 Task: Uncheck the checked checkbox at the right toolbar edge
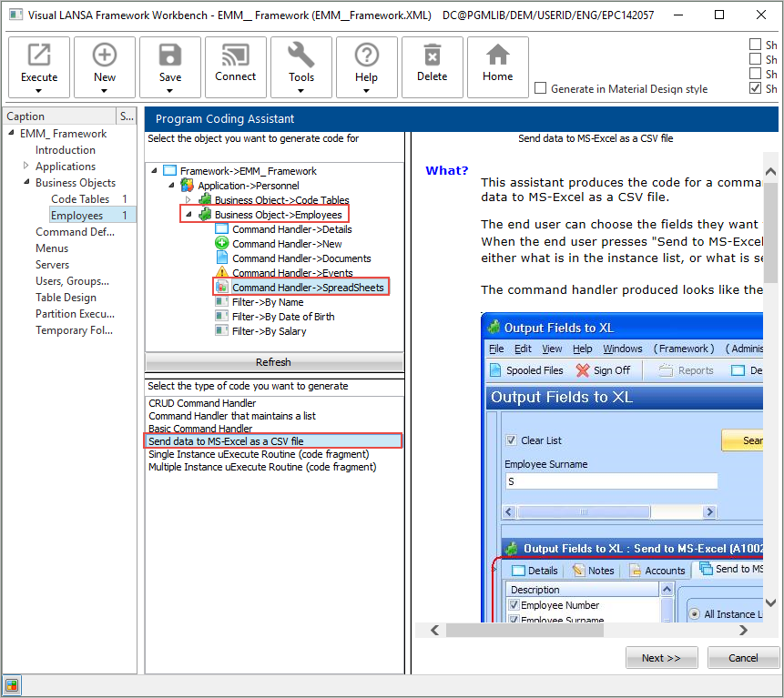point(755,88)
